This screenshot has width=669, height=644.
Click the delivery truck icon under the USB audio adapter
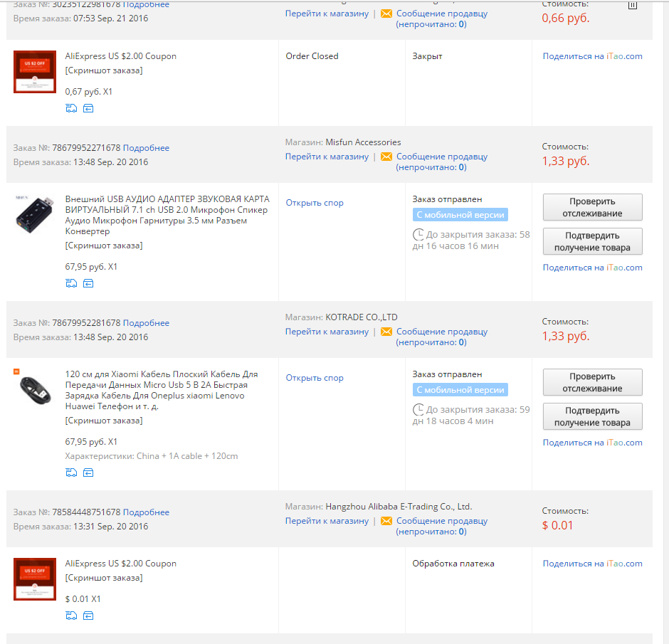(71, 284)
